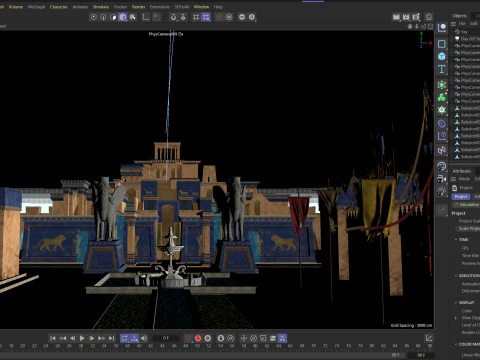Choose the Rectangle spline tool icon

coord(442,44)
